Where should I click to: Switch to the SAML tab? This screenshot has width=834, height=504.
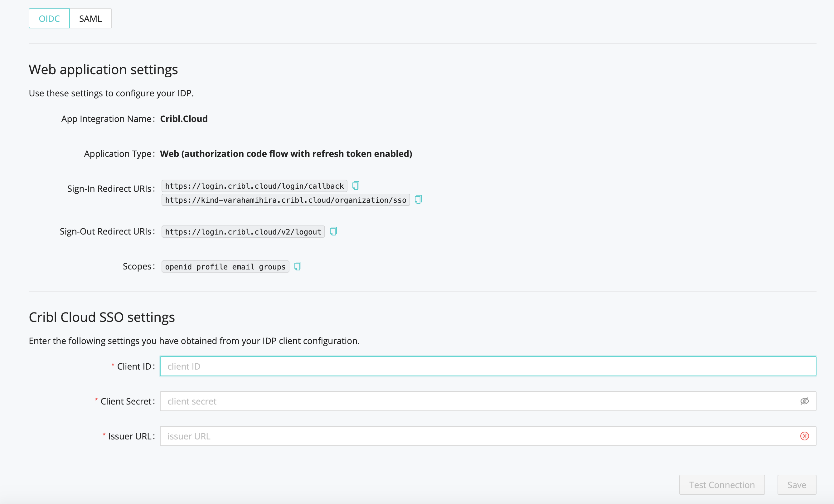click(x=90, y=19)
